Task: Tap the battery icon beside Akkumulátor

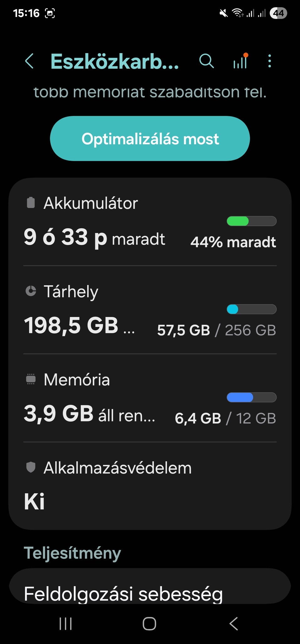Action: tap(31, 203)
